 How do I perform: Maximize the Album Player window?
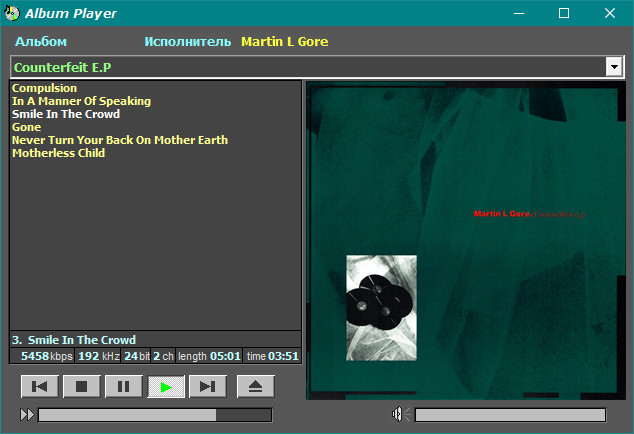point(564,13)
